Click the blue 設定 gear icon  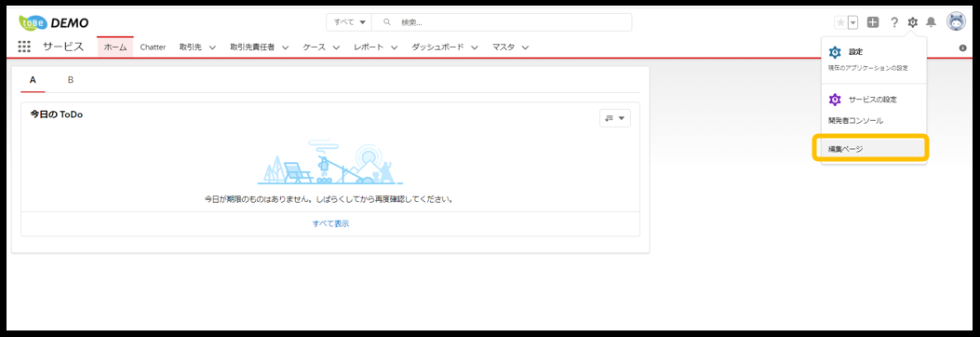click(x=835, y=52)
